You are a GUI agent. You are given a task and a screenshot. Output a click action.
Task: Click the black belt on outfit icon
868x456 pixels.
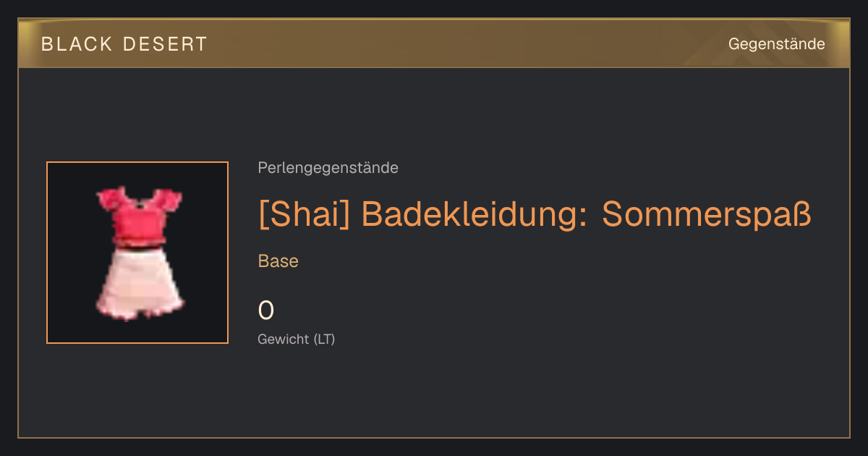point(140,250)
